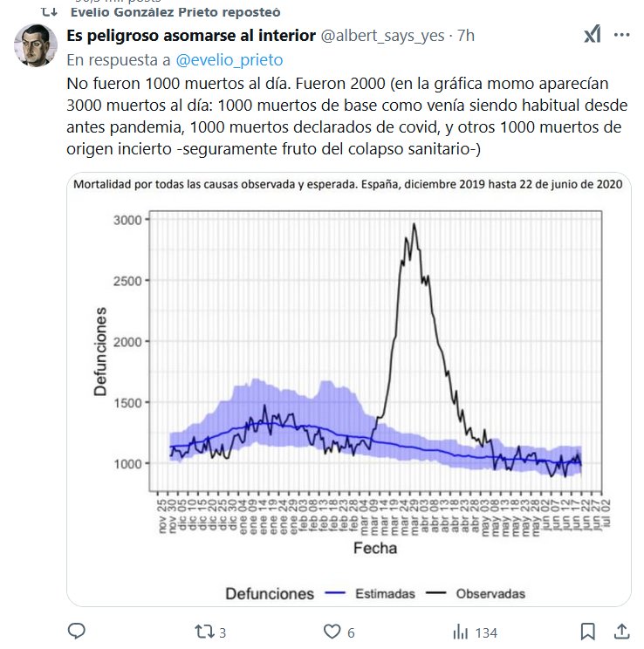Screen dimensions: 644x649
Task: Open view analytics bar chart icon
Action: click(x=458, y=631)
